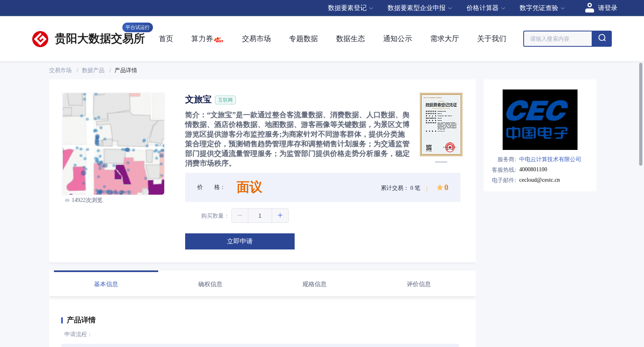Image resolution: width=644 pixels, height=347 pixels.
Task: Switch to the 基本信息 tab
Action: pyautogui.click(x=106, y=284)
